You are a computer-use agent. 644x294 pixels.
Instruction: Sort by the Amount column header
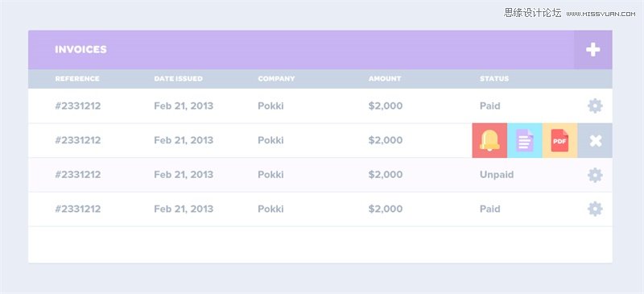point(385,79)
